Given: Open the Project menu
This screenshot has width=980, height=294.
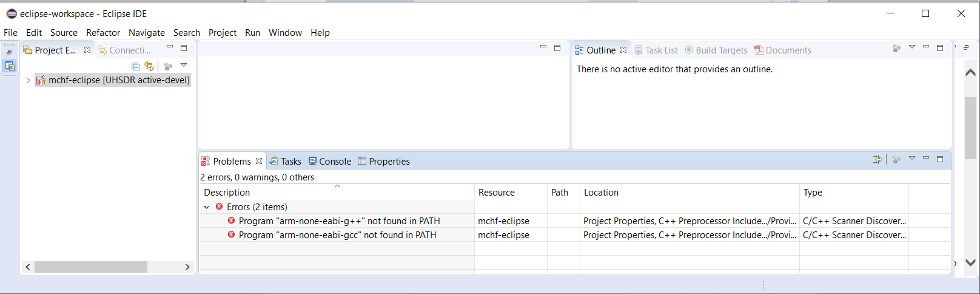Looking at the screenshot, I should pos(223,33).
